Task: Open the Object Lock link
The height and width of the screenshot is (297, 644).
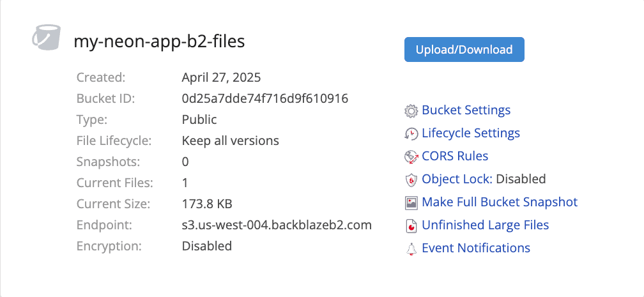Action: tap(456, 179)
